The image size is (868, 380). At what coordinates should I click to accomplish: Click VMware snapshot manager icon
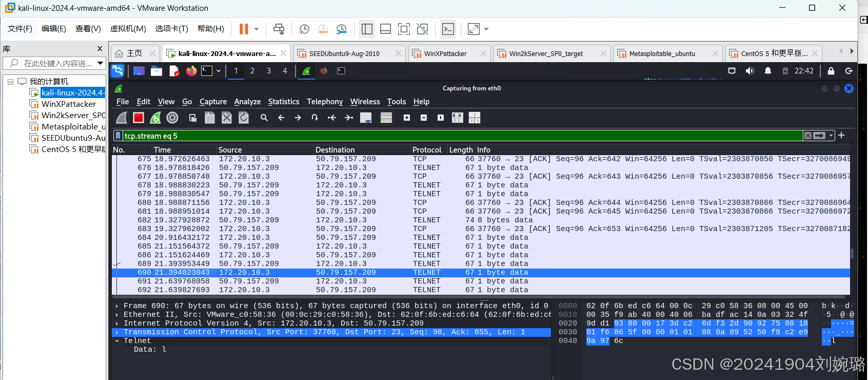pos(341,29)
